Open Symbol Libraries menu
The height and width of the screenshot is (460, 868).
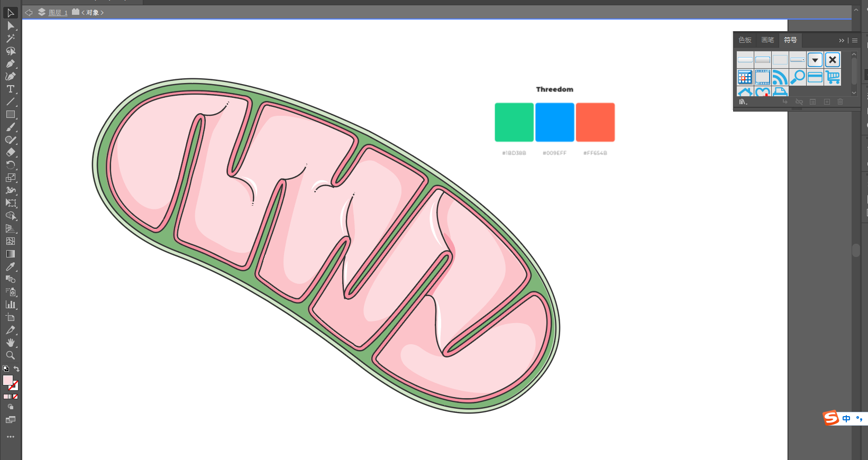(743, 102)
